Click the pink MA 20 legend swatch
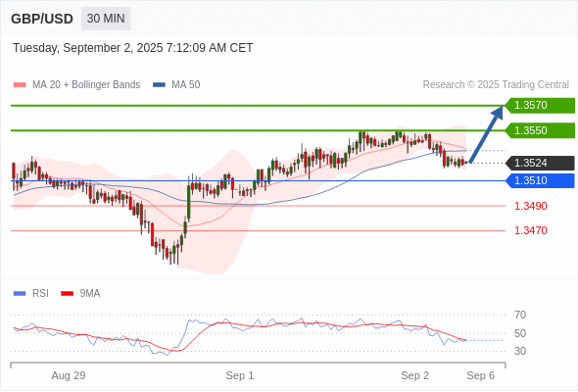 coord(20,85)
